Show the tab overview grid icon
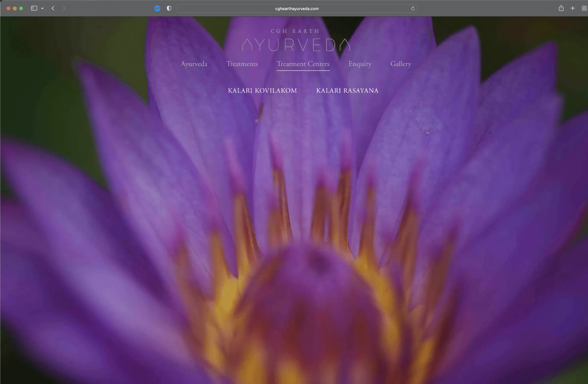 (584, 8)
